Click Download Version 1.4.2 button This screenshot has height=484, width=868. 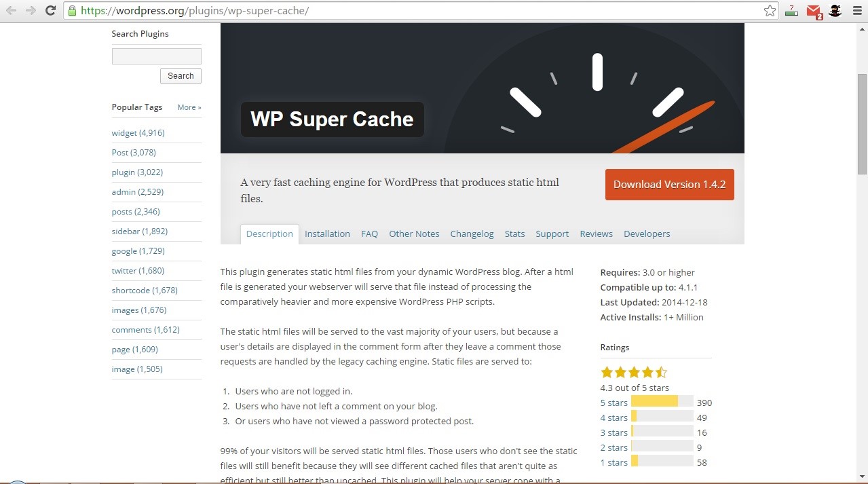[670, 185]
